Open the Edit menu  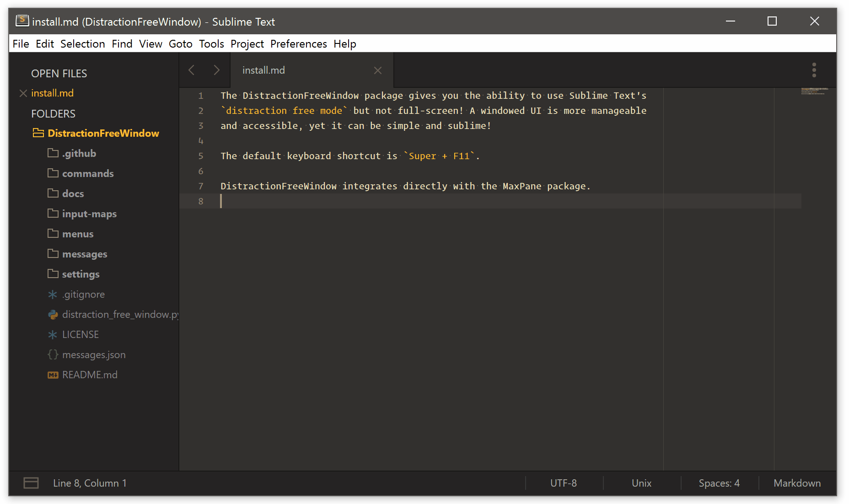pos(45,44)
